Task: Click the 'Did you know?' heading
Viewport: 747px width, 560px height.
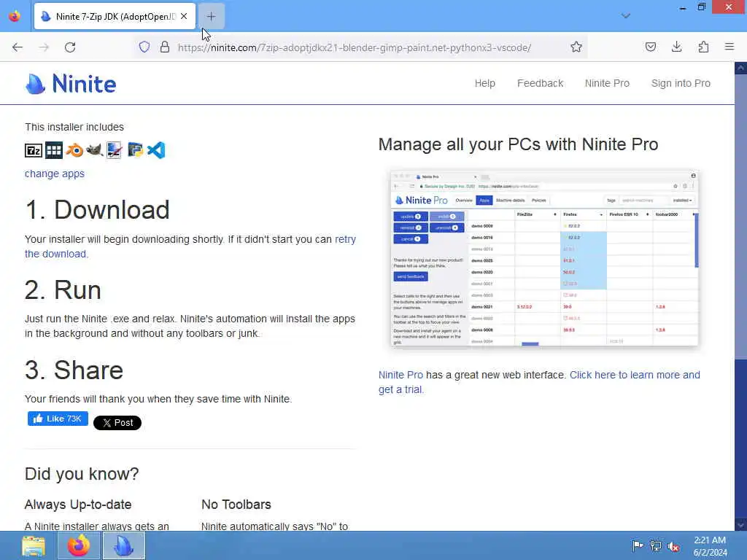Action: (82, 474)
